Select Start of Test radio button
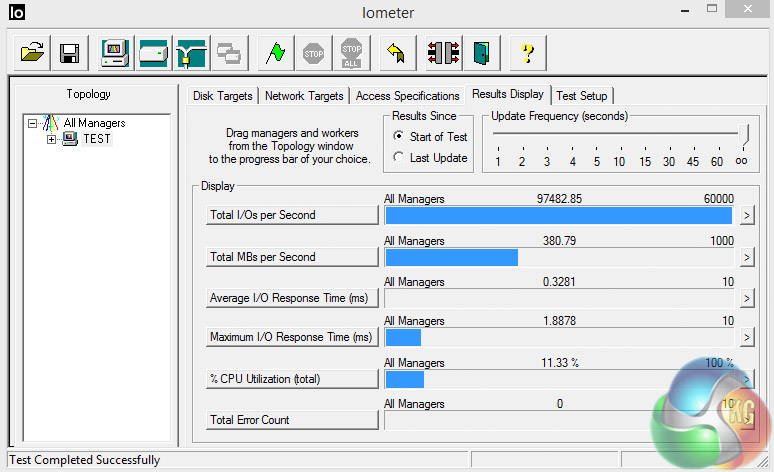This screenshot has height=472, width=774. tap(399, 136)
